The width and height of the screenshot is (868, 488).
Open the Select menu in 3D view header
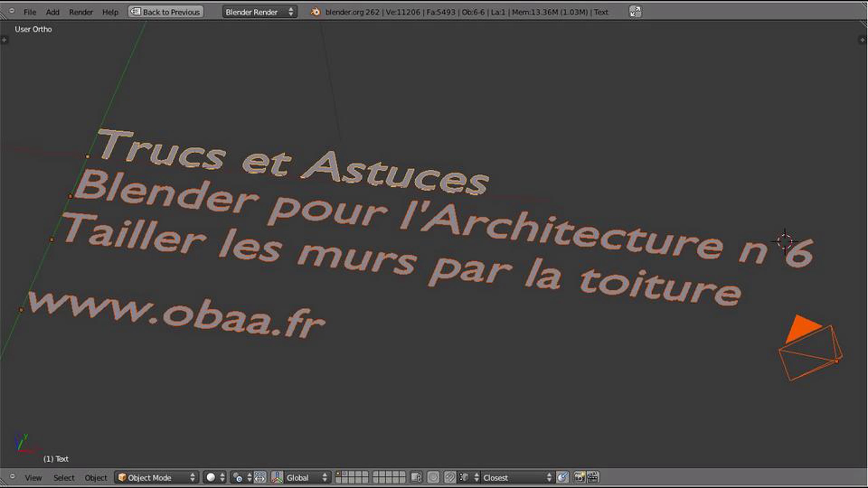tap(64, 478)
